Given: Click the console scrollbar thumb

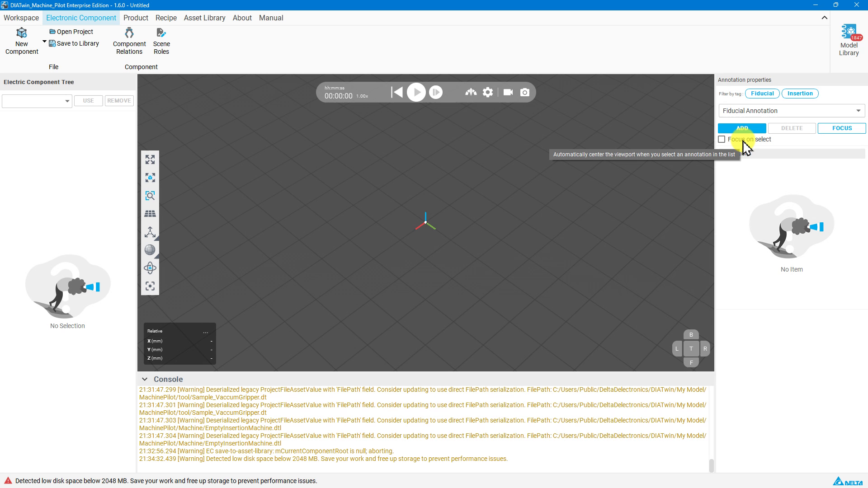Looking at the screenshot, I should pos(711,465).
